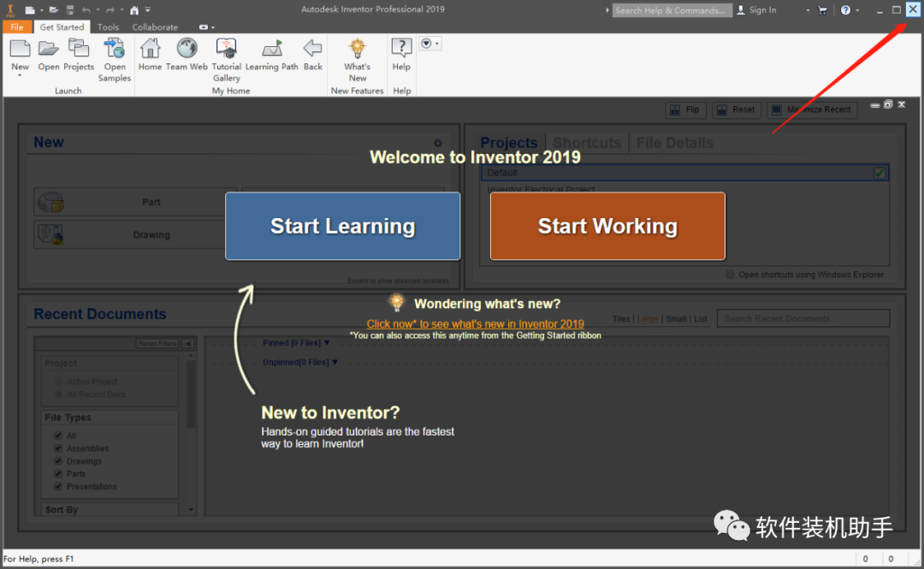This screenshot has width=924, height=569.
Task: Click the Inventor application logo icon
Action: (x=10, y=10)
